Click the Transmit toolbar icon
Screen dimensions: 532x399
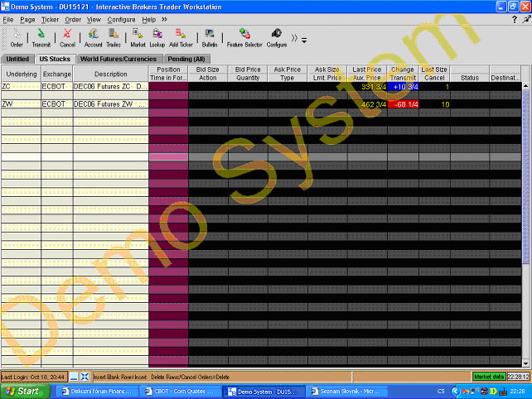tap(41, 37)
